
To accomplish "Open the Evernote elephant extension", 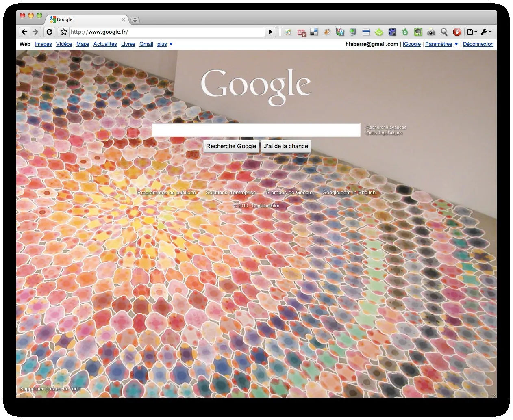I will pyautogui.click(x=418, y=32).
